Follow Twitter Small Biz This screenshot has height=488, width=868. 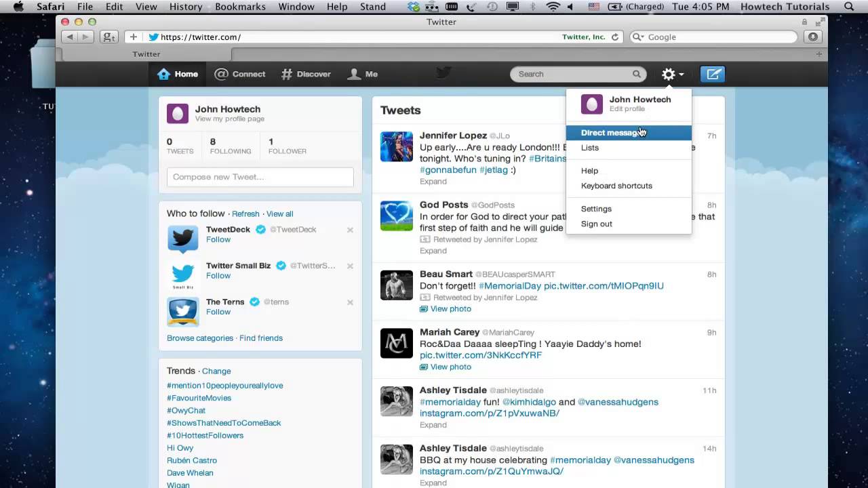[x=218, y=276]
